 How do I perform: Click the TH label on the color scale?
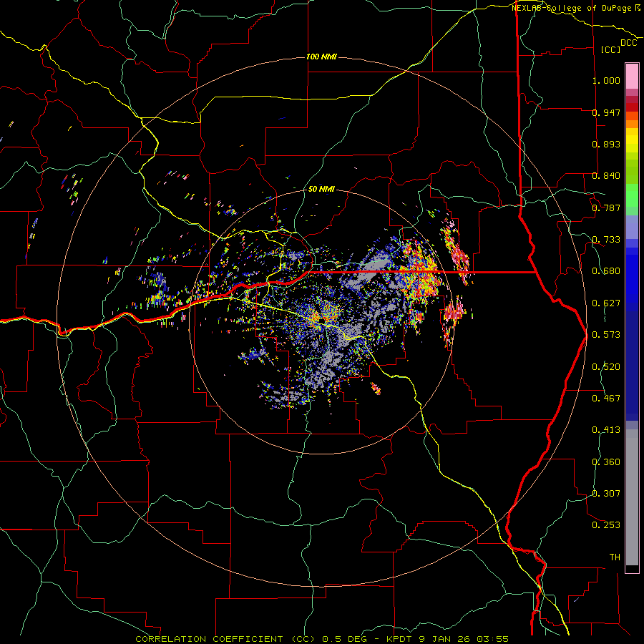(x=615, y=557)
